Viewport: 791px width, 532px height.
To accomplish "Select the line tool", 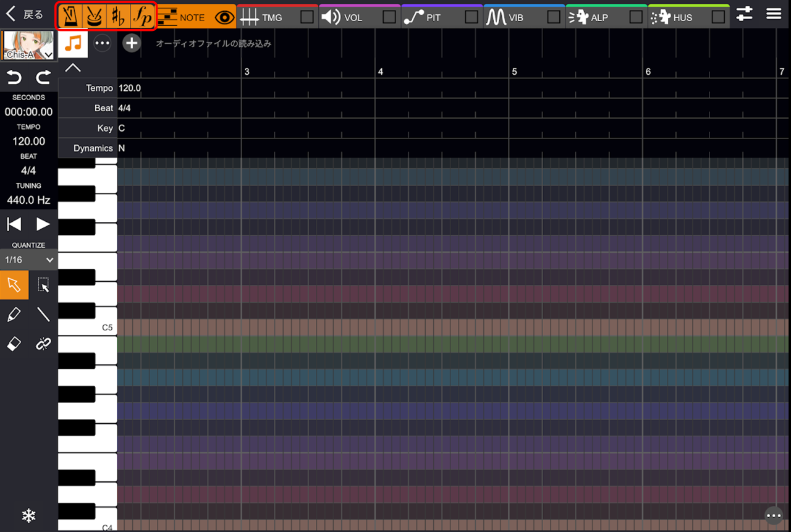I will 43,315.
